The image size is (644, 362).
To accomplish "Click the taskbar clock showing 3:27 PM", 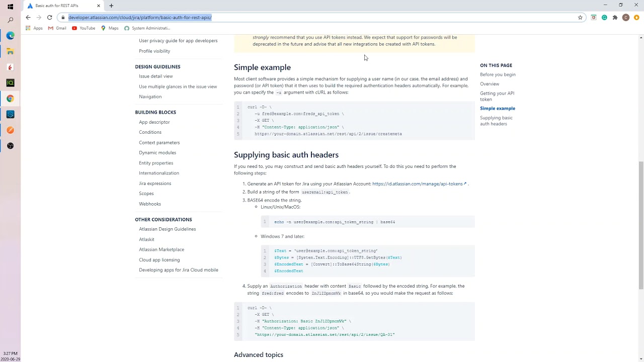I will pyautogui.click(x=10, y=353).
